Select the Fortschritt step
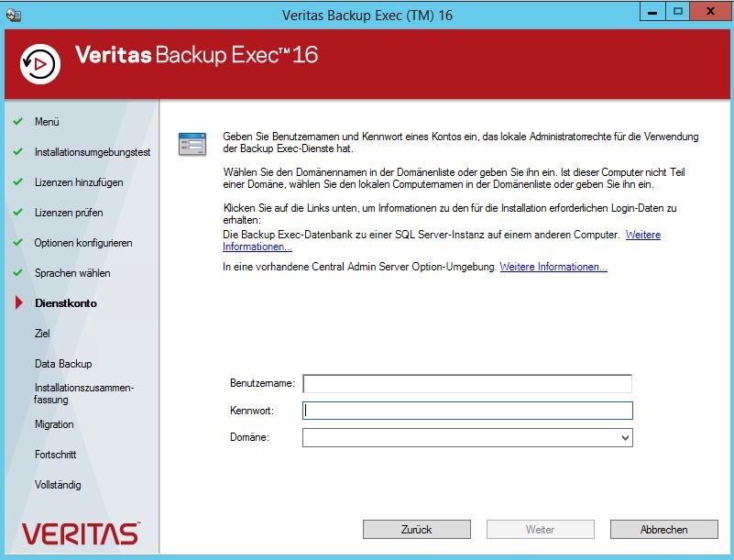The image size is (734, 560). [x=55, y=455]
